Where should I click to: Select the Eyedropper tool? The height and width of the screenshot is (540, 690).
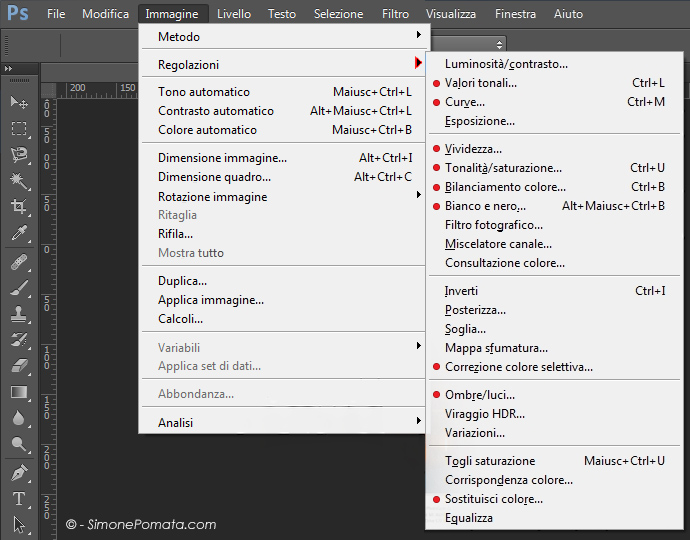tap(19, 233)
